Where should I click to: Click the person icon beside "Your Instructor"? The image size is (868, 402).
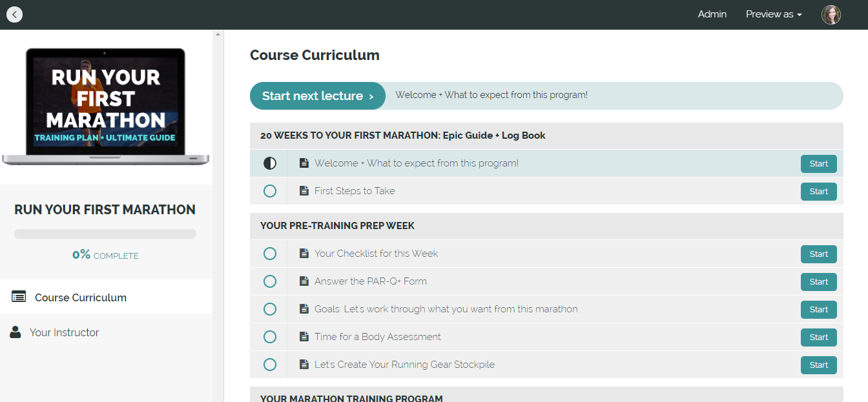pyautogui.click(x=14, y=332)
